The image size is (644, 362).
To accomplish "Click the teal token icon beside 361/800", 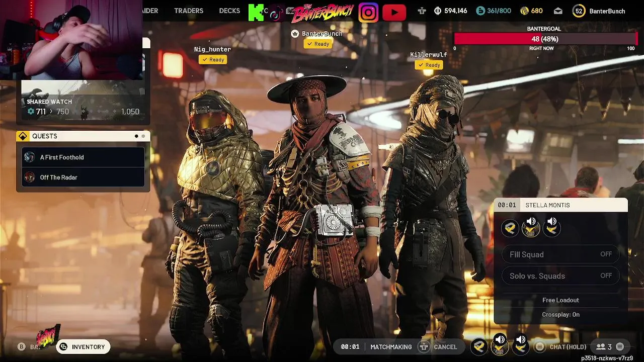I will 480,11.
